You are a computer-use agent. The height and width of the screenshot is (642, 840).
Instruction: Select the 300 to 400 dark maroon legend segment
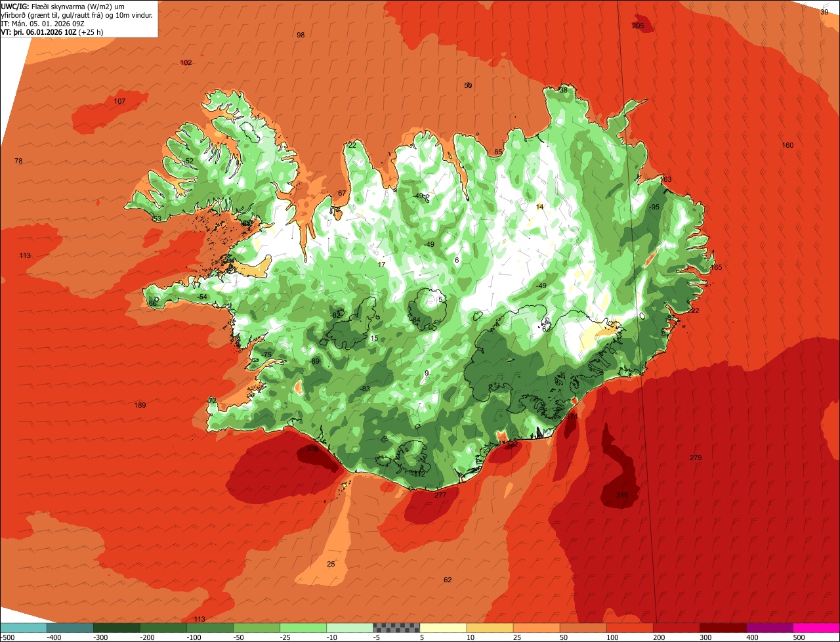pos(723,627)
